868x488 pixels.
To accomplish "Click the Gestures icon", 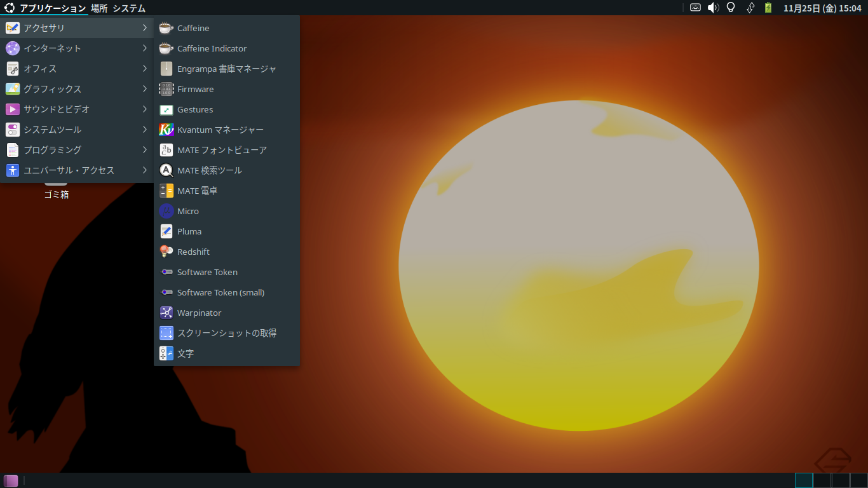I will 166,109.
